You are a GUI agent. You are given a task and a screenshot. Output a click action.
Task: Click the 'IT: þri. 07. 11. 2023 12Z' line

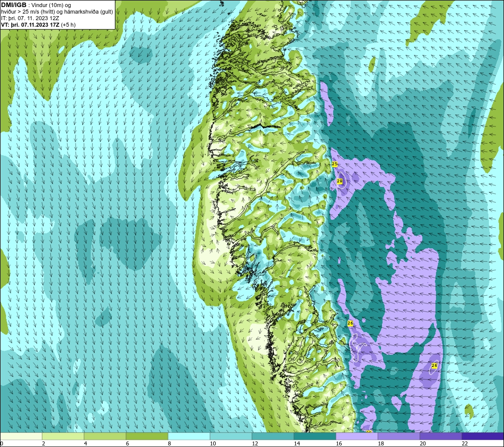[30, 18]
